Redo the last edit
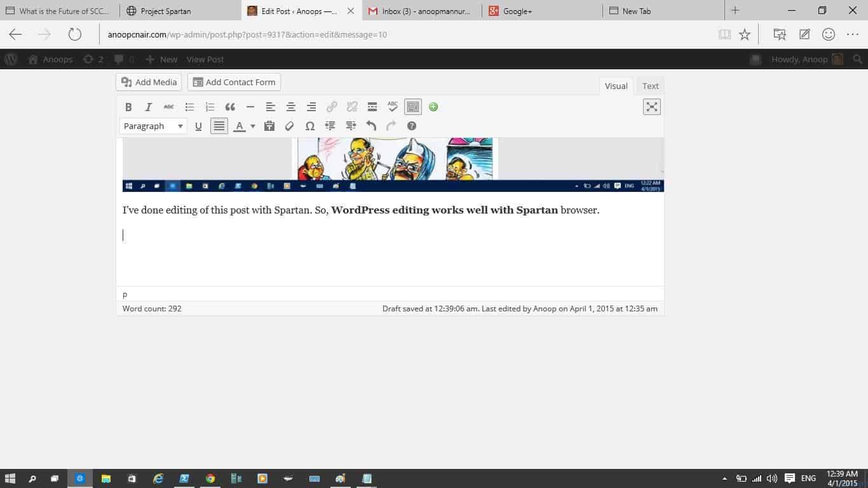 point(391,126)
